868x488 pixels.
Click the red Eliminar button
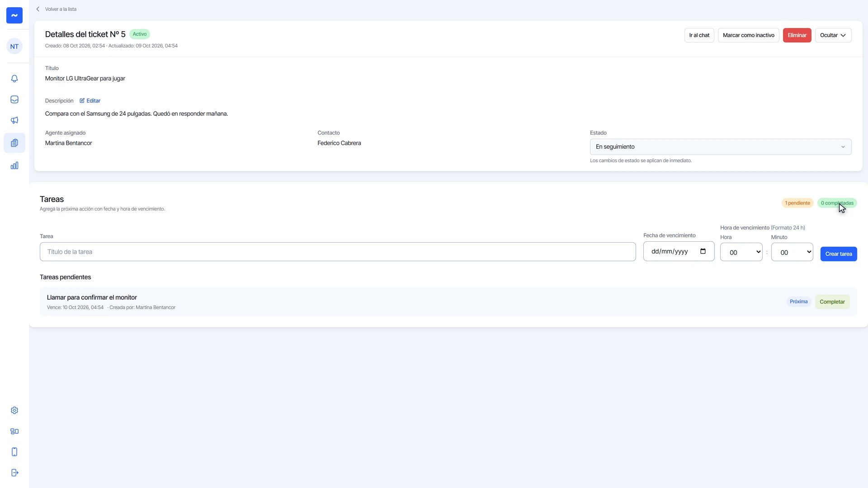coord(797,35)
